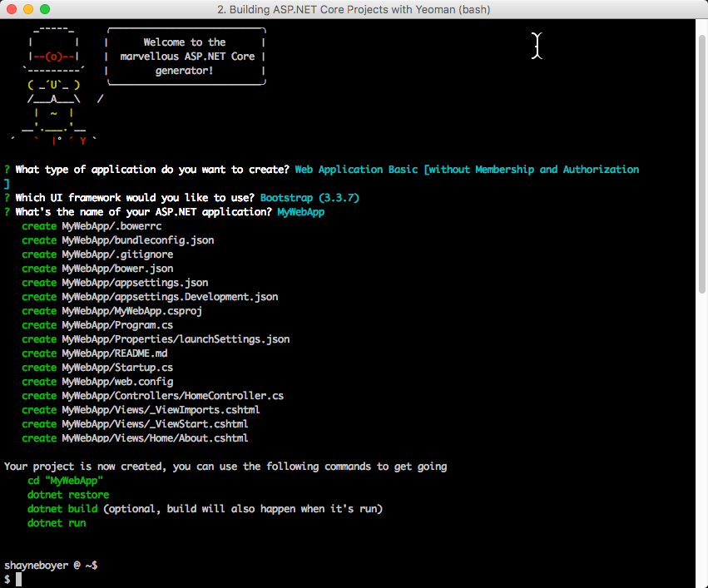The height and width of the screenshot is (588, 708).
Task: Click the Controllers/HomeController.cs line
Action: coord(152,396)
